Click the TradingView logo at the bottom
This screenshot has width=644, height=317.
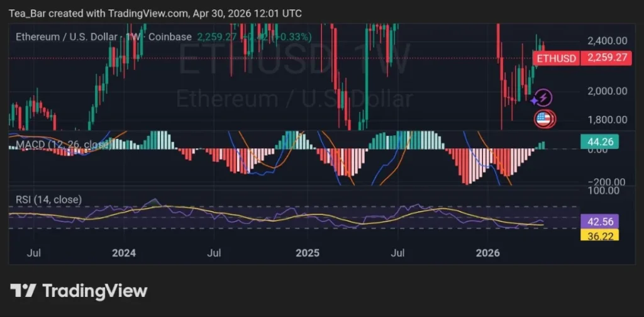[79, 291]
